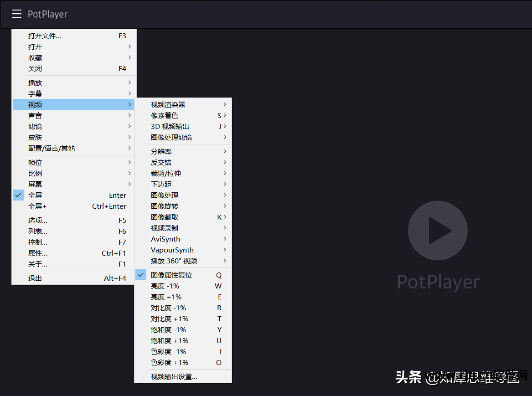Screen dimensions: 532x396
Task: Open 图像截取 submenu
Action: [183, 217]
